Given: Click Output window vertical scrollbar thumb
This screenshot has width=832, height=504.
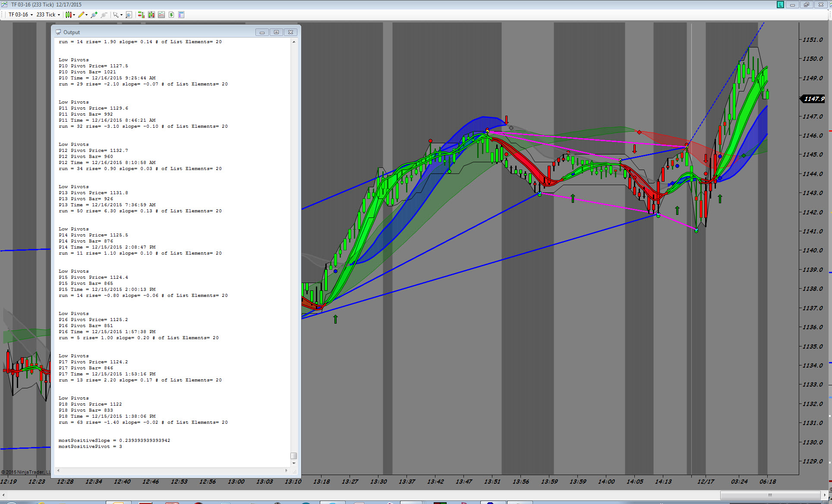Looking at the screenshot, I should pos(294,456).
